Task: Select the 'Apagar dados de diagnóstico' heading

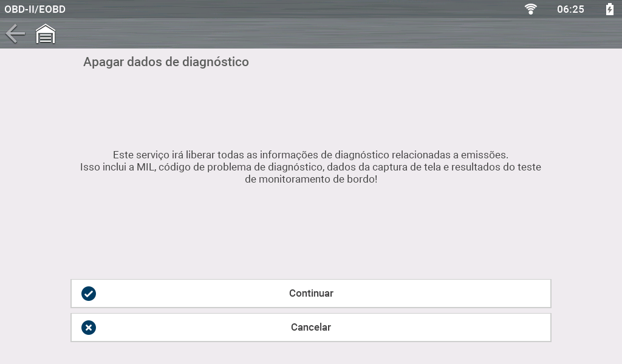Action: coord(166,62)
